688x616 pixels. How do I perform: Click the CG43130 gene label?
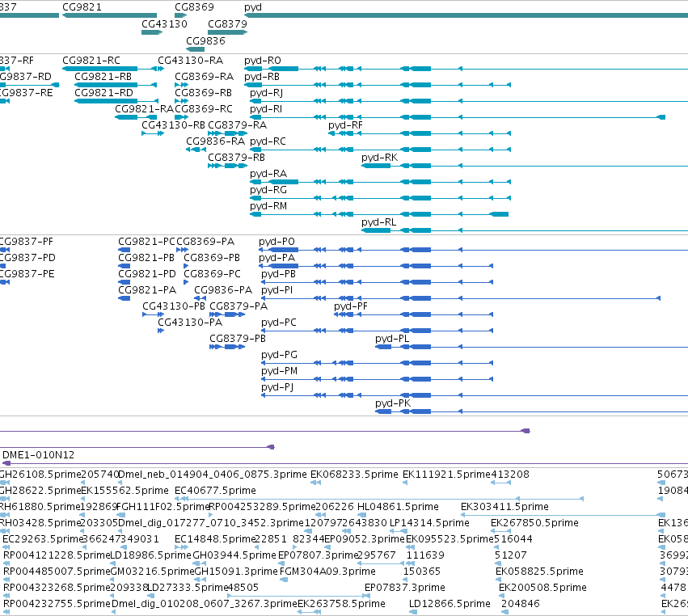pyautogui.click(x=164, y=23)
